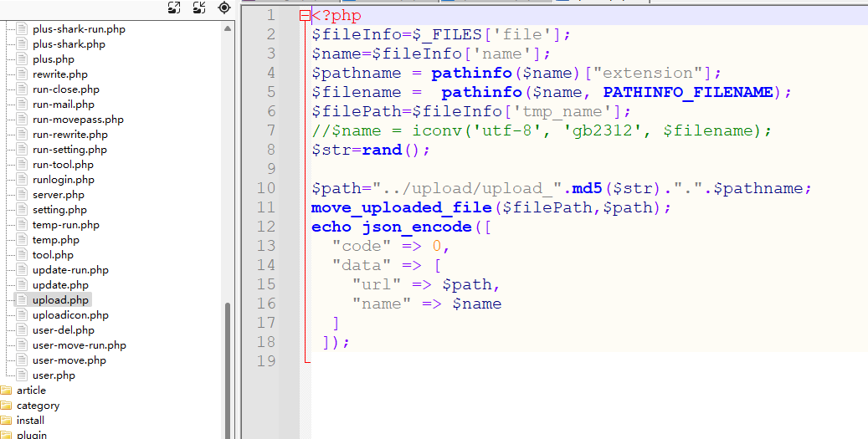The image size is (868, 439).
Task: Open temp-run.php file
Action: tap(66, 224)
